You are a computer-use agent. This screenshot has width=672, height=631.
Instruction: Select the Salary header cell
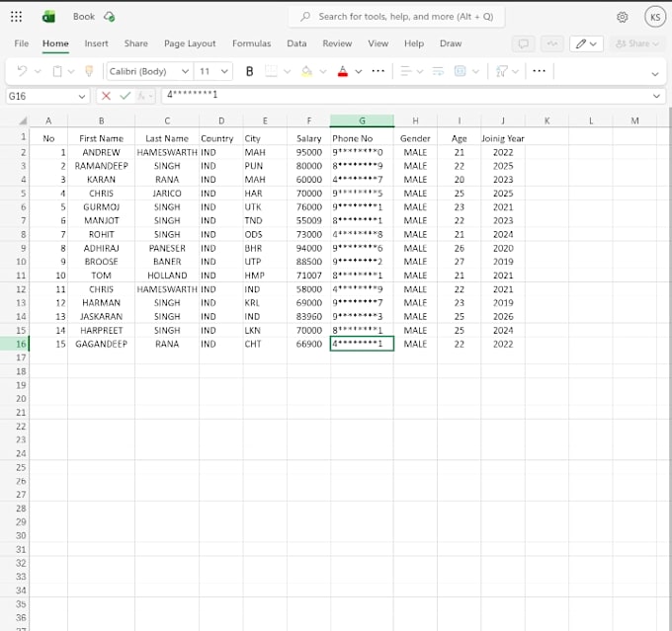(x=308, y=138)
